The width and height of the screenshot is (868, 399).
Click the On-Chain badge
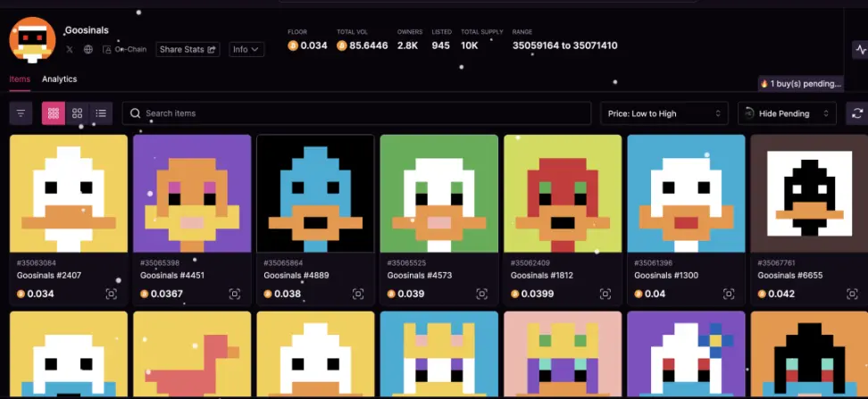124,49
